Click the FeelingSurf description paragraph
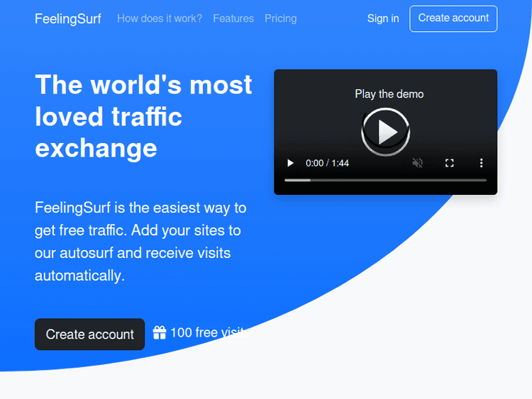The height and width of the screenshot is (399, 532). pos(140,242)
